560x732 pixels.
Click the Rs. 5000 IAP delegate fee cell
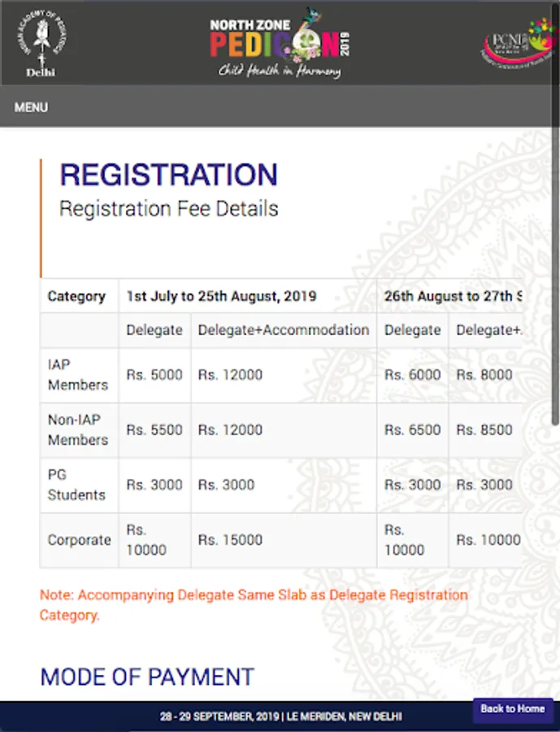click(154, 375)
